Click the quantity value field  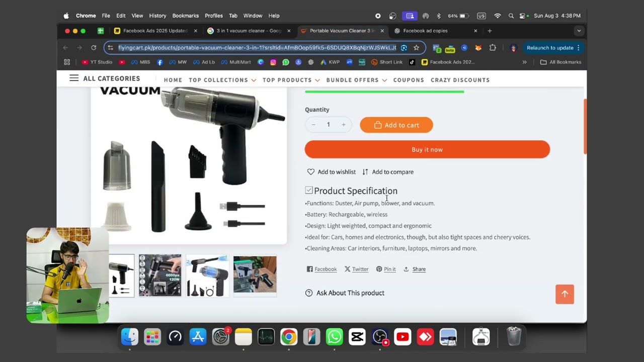point(329,125)
